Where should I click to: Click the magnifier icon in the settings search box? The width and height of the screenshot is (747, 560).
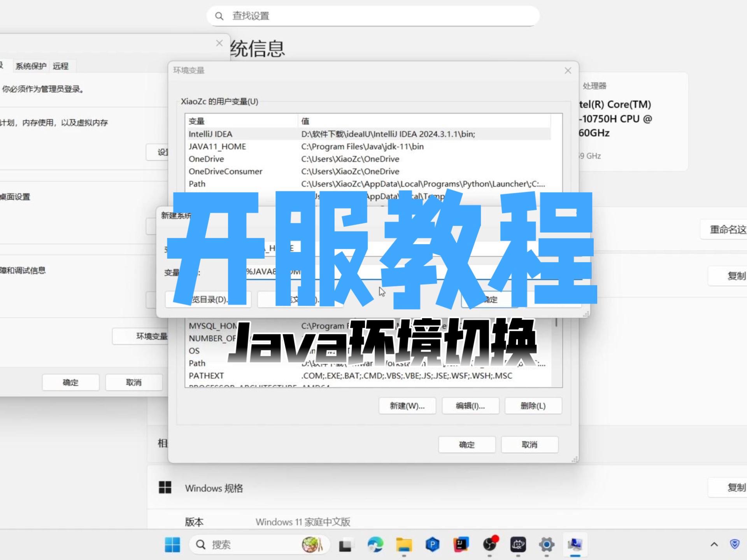click(x=219, y=16)
